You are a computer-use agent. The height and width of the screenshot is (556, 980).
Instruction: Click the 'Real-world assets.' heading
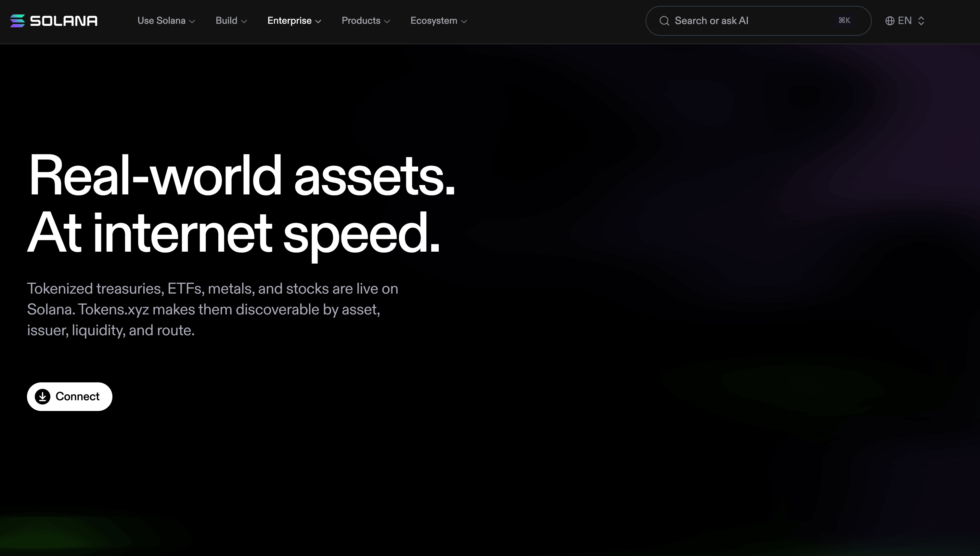(x=242, y=175)
